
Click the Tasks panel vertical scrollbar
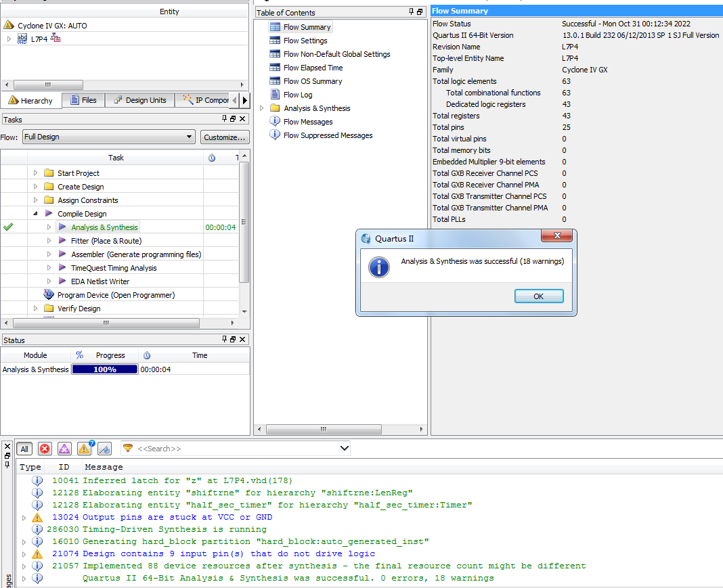tap(244, 222)
